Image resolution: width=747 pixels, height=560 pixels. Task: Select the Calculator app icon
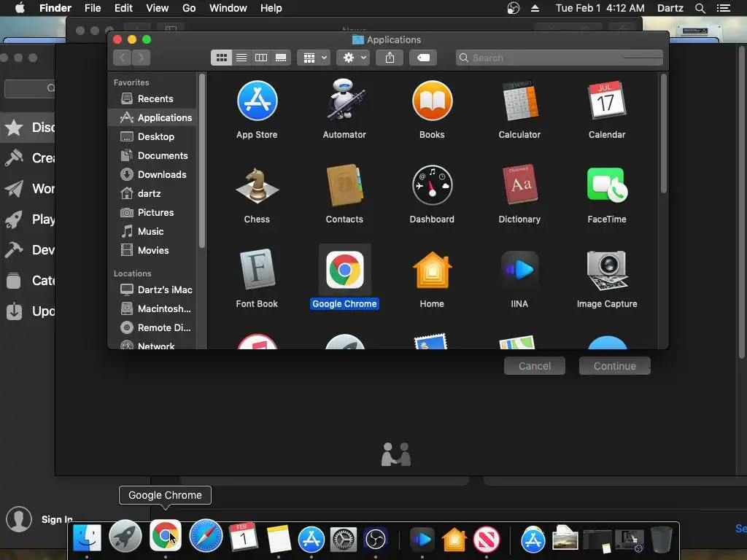(x=519, y=101)
